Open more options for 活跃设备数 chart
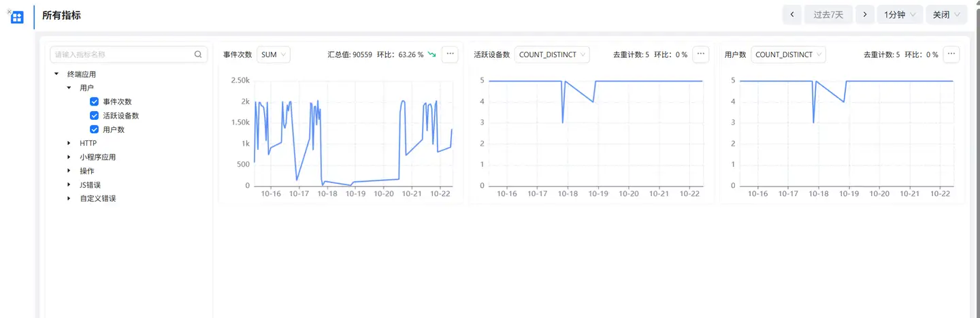Screen dimensions: 980x318 coord(701,54)
